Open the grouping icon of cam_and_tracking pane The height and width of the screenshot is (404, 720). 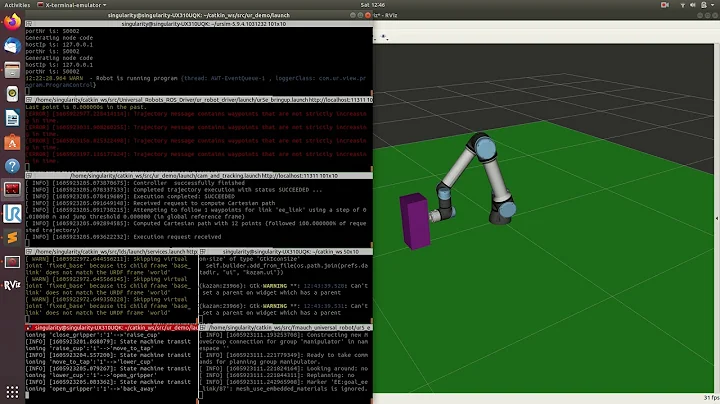[x=28, y=175]
